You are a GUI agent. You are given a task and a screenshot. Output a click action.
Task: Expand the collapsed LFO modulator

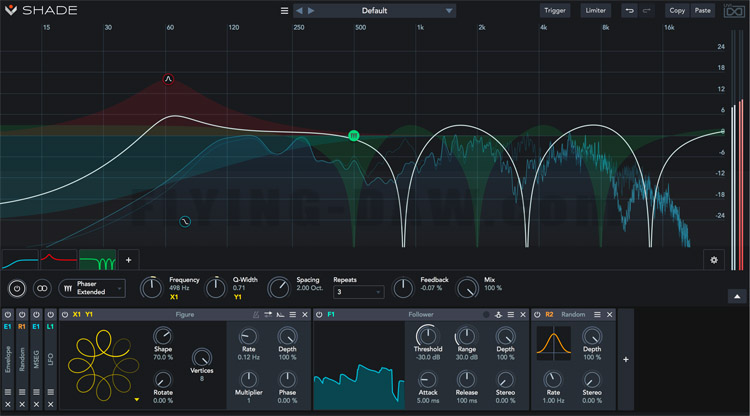click(x=51, y=359)
